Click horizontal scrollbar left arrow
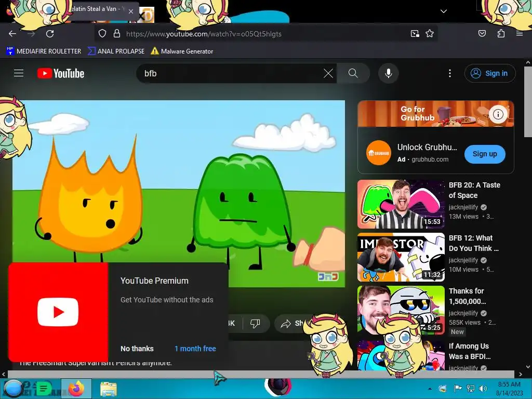 pos(4,374)
